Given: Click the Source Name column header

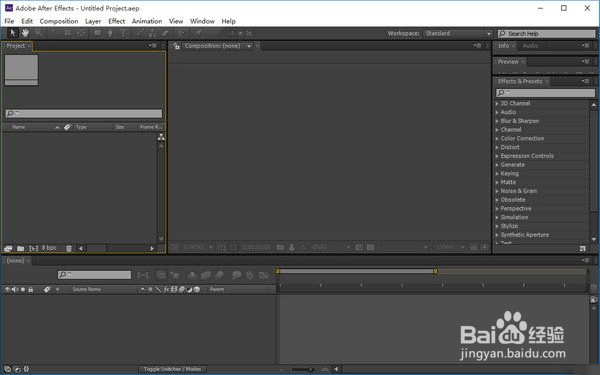Looking at the screenshot, I should click(86, 289).
